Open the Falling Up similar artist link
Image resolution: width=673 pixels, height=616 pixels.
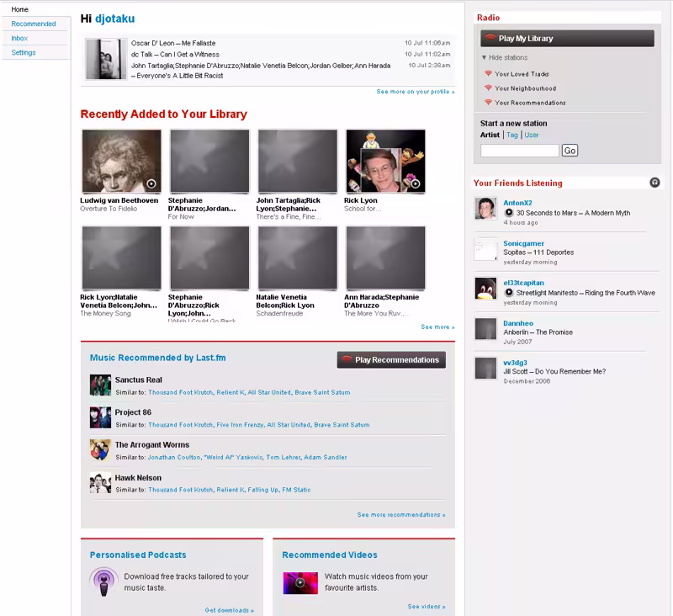(x=262, y=490)
